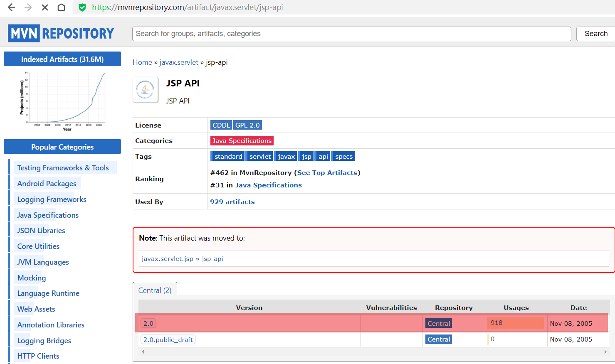Click the Search button

click(x=596, y=34)
